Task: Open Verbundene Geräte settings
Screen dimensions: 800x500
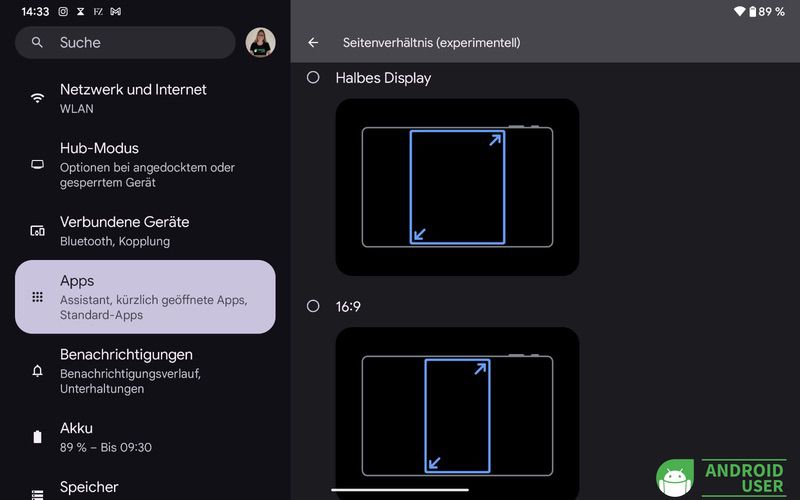Action: pyautogui.click(x=145, y=231)
